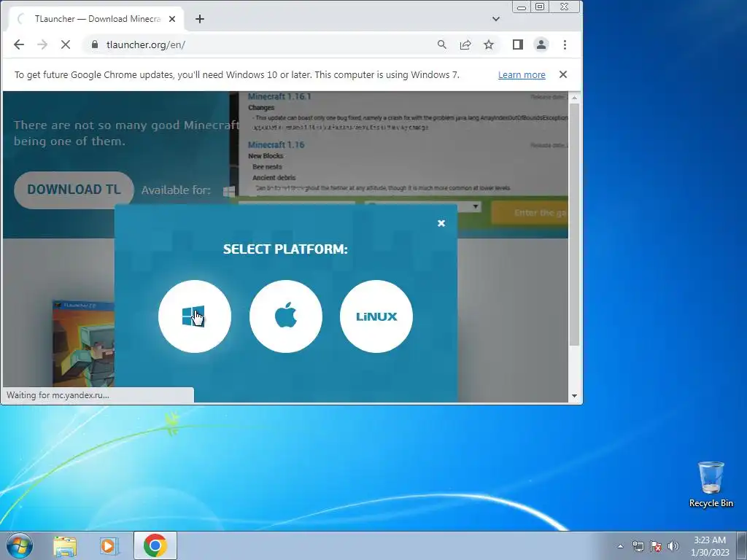This screenshot has width=747, height=560.
Task: Select the TLauncher — Download Minecraft tab
Action: [x=97, y=19]
